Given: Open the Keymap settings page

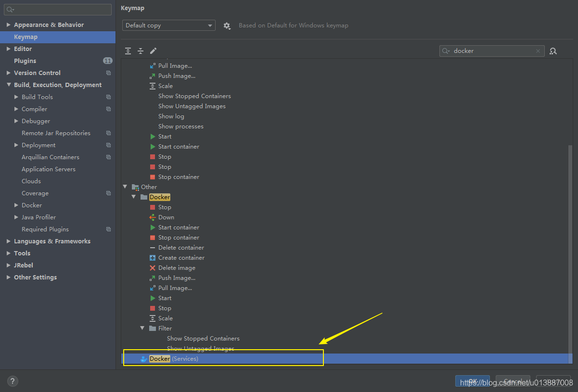Looking at the screenshot, I should (x=58, y=37).
